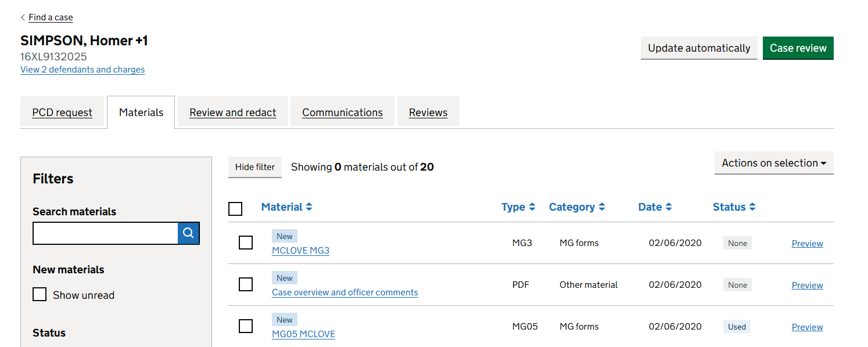Open View 2 defendants and charges link
Screen dimensions: 868x347
point(83,70)
